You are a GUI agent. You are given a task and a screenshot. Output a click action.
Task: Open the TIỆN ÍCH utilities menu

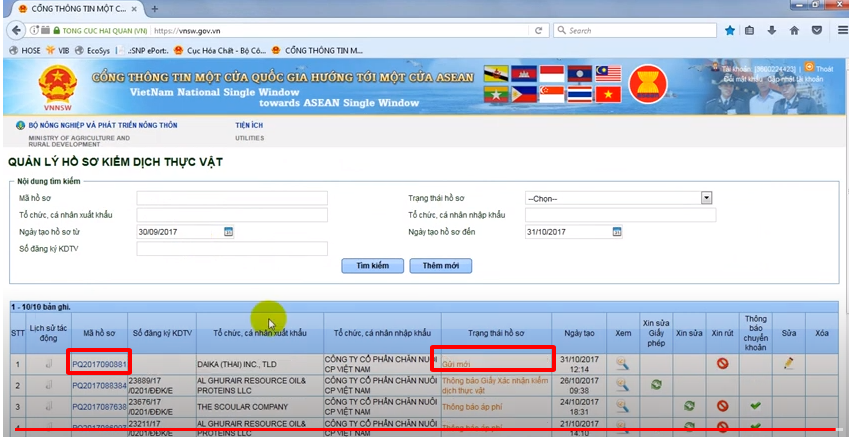(x=249, y=126)
